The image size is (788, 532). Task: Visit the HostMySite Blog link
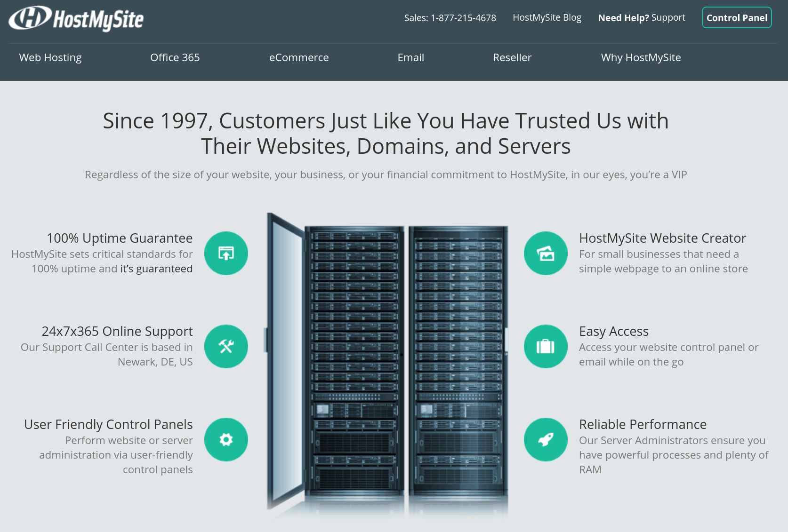[x=547, y=17]
